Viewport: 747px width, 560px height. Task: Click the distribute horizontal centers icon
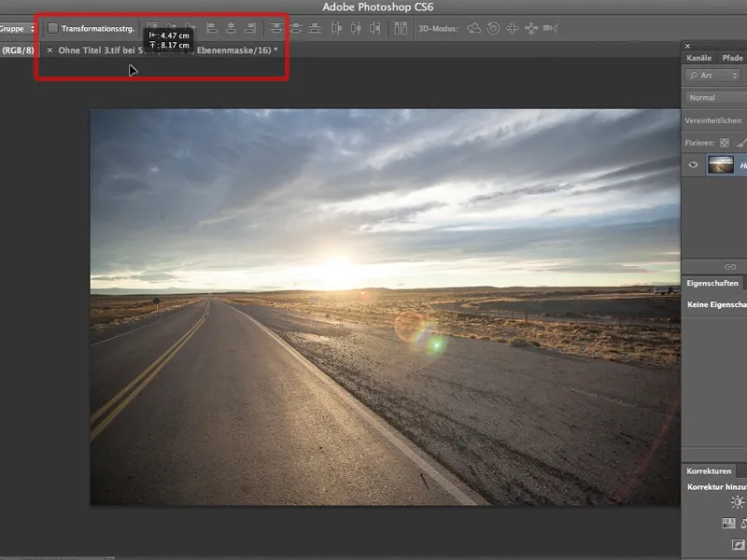(x=356, y=29)
